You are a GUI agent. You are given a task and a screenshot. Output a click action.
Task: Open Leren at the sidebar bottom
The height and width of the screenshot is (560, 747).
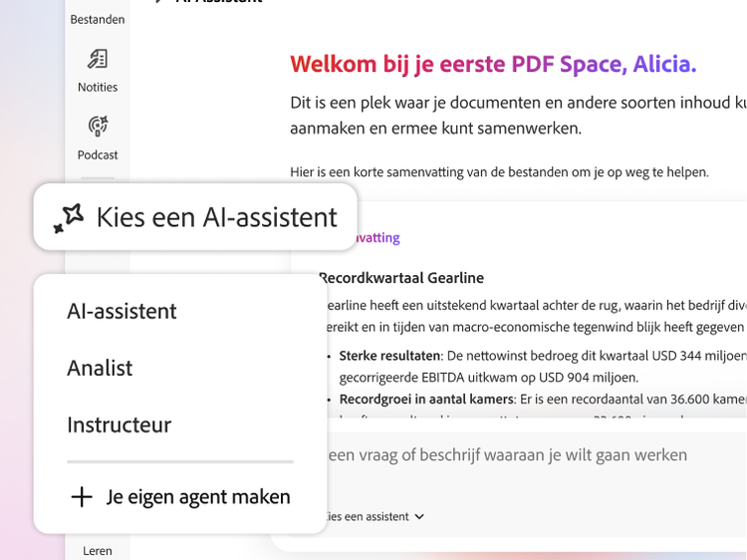[98, 551]
